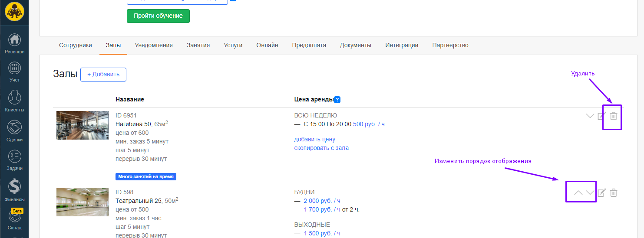Viewport: 644px width, 238px height.
Task: Open Склад Beta sidebar item
Action: click(14, 219)
